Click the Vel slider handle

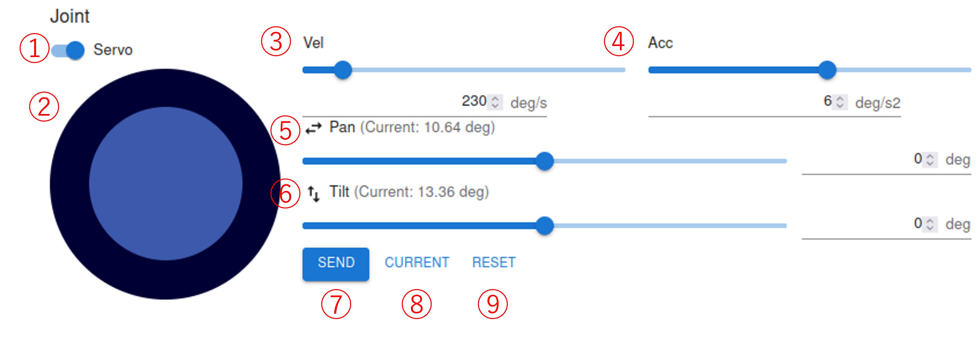(343, 70)
